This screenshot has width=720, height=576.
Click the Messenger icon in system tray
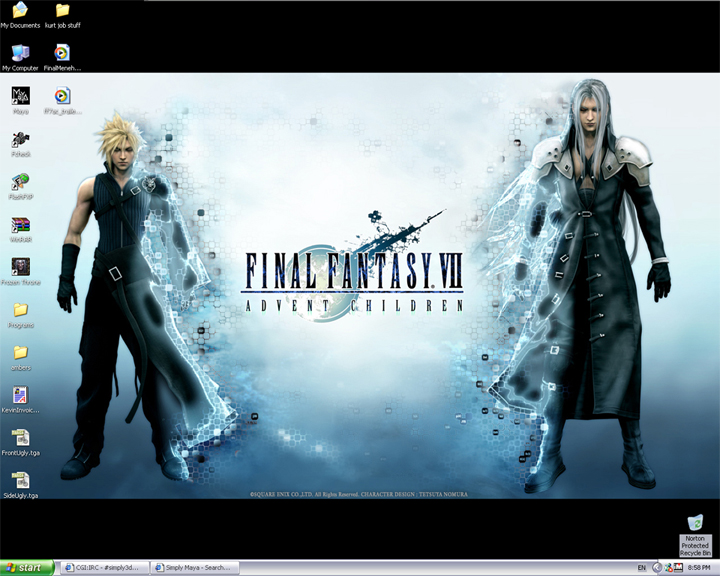click(x=668, y=568)
